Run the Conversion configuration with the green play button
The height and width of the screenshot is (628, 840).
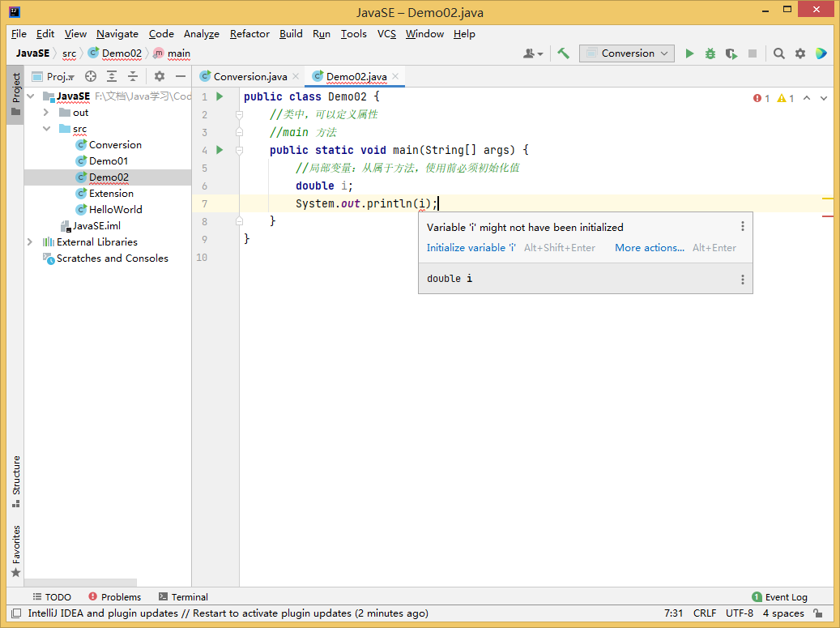tap(689, 53)
